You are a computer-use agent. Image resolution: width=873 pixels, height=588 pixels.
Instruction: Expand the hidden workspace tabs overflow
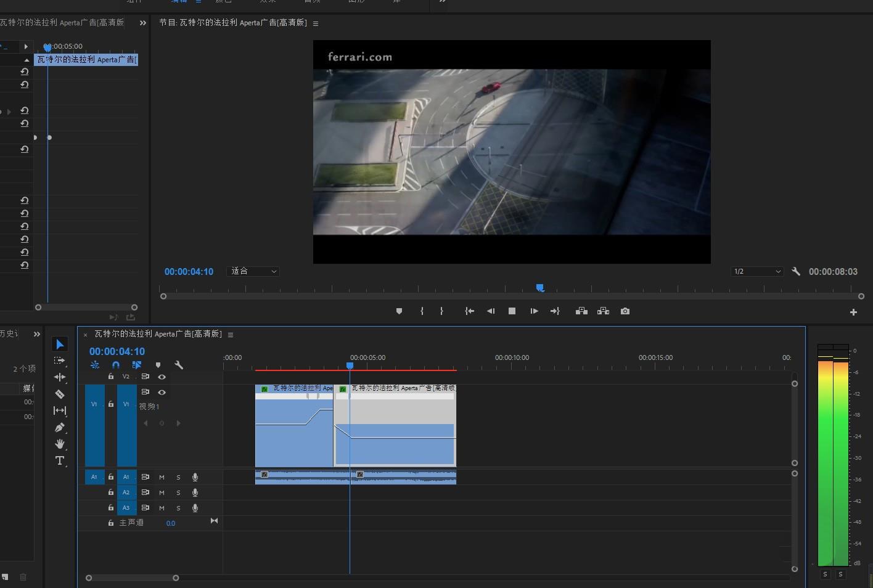(x=442, y=2)
